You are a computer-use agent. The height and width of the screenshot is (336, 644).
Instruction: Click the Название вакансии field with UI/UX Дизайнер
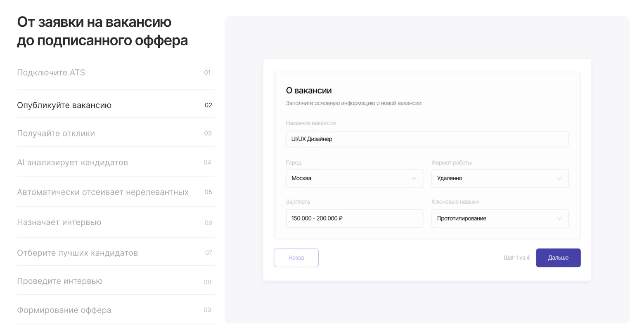[x=427, y=139]
